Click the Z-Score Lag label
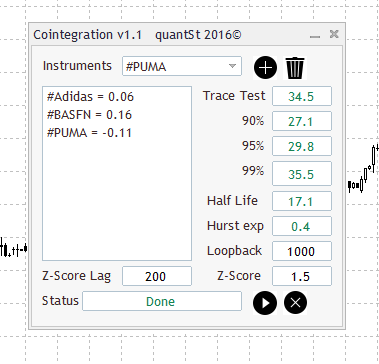 point(76,276)
